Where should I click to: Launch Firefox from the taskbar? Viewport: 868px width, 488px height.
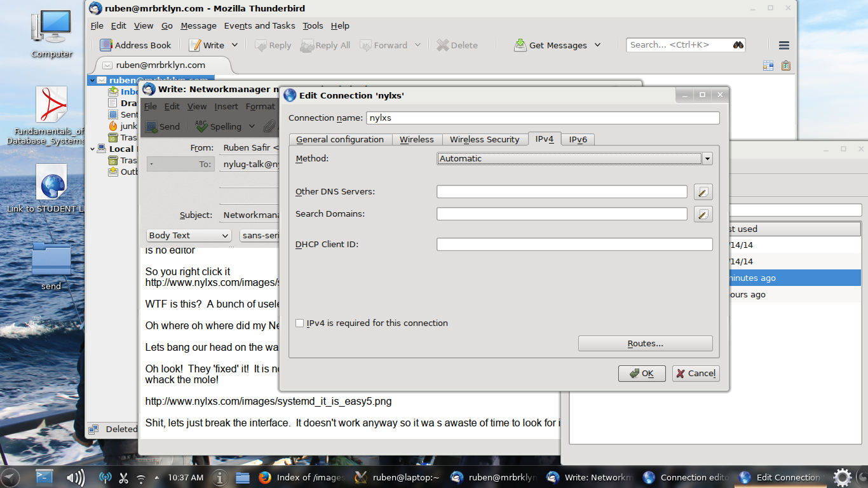point(265,477)
